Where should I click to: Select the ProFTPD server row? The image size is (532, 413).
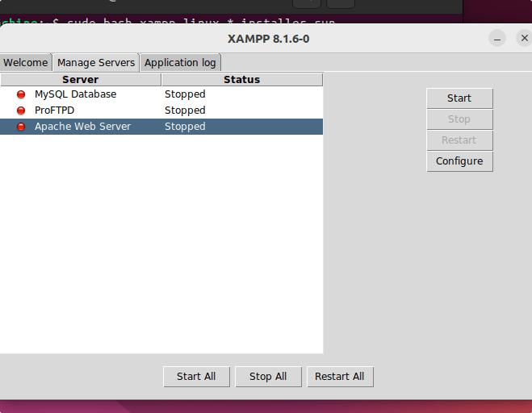[x=161, y=111]
